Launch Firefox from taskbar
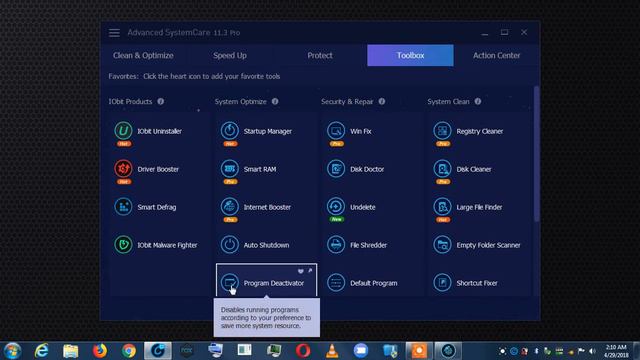 click(x=99, y=351)
